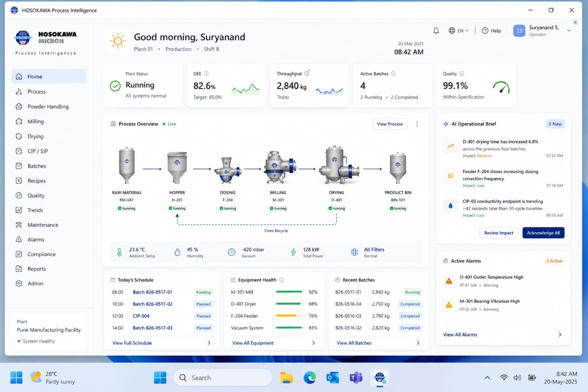
Task: Click the Dosing F-204 feeder image
Action: point(227,170)
